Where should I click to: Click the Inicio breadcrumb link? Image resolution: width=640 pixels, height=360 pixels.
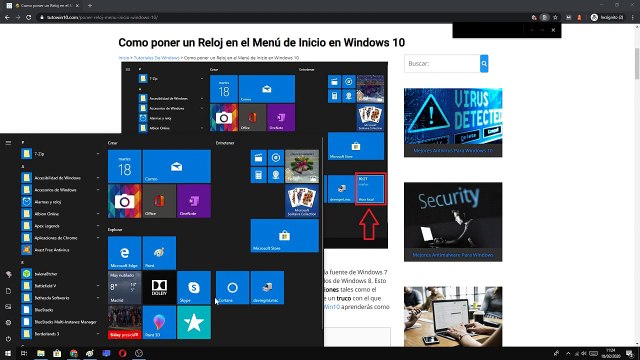124,58
